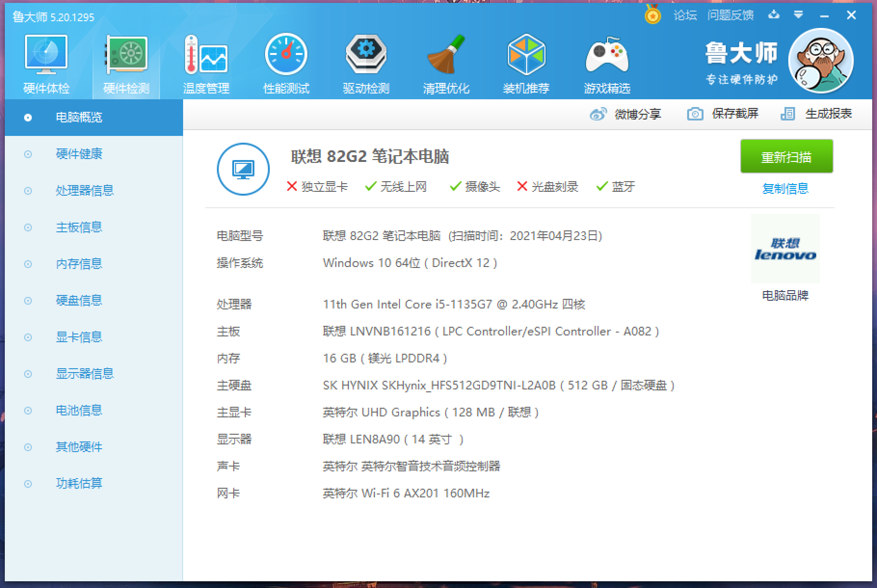Click the 电脑品牌 label

(x=785, y=295)
